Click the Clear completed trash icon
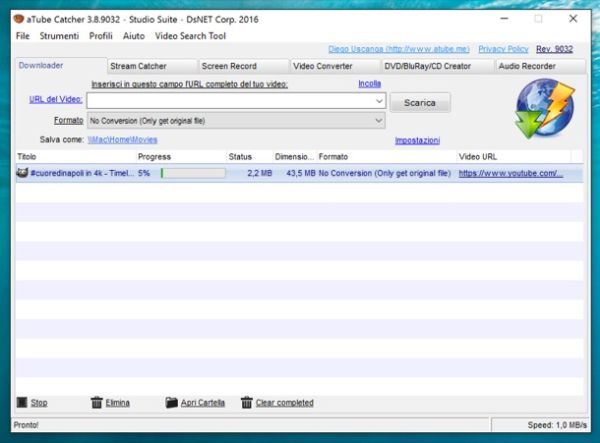 (246, 403)
